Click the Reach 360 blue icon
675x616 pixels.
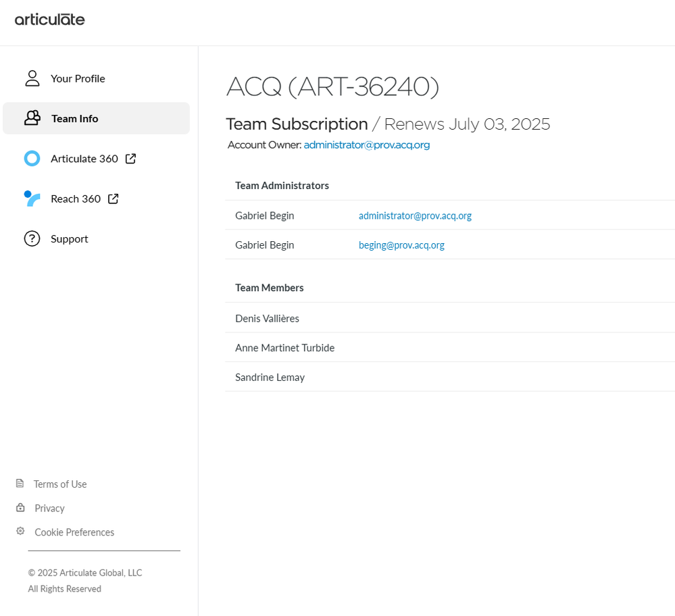point(32,199)
